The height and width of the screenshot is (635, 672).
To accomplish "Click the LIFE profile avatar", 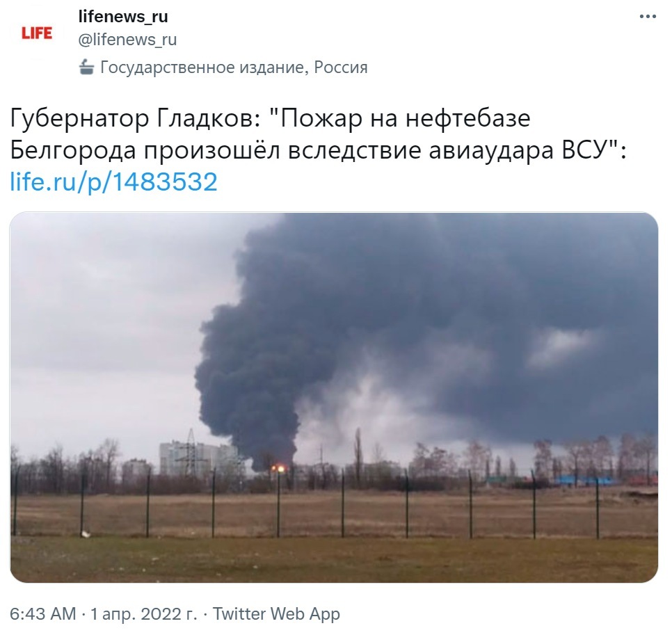I will pos(37,33).
